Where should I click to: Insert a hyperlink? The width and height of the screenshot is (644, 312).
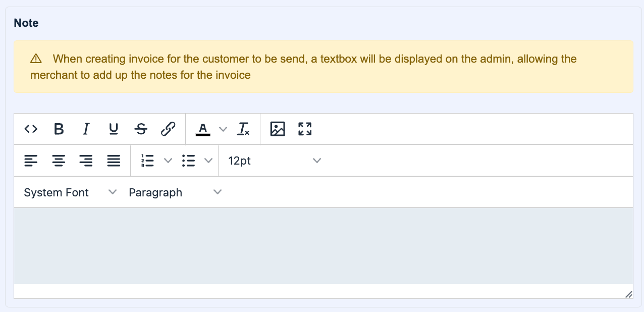168,129
